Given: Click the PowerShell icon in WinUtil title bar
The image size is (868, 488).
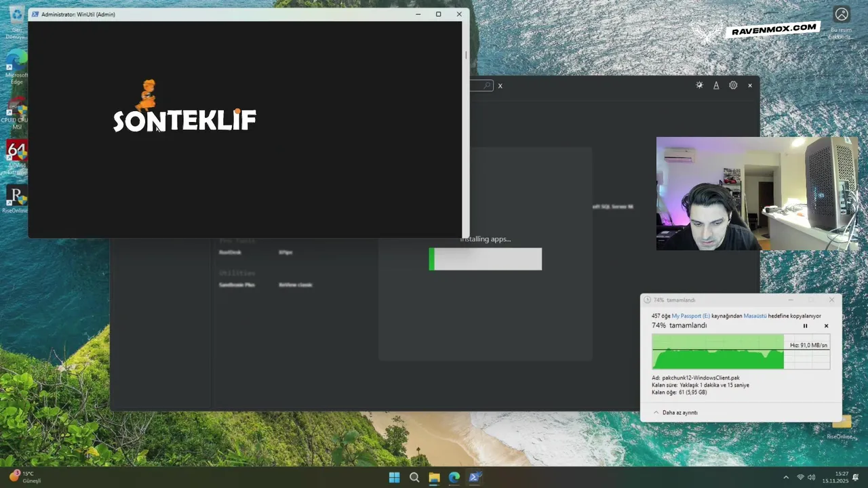Looking at the screenshot, I should click(x=35, y=14).
